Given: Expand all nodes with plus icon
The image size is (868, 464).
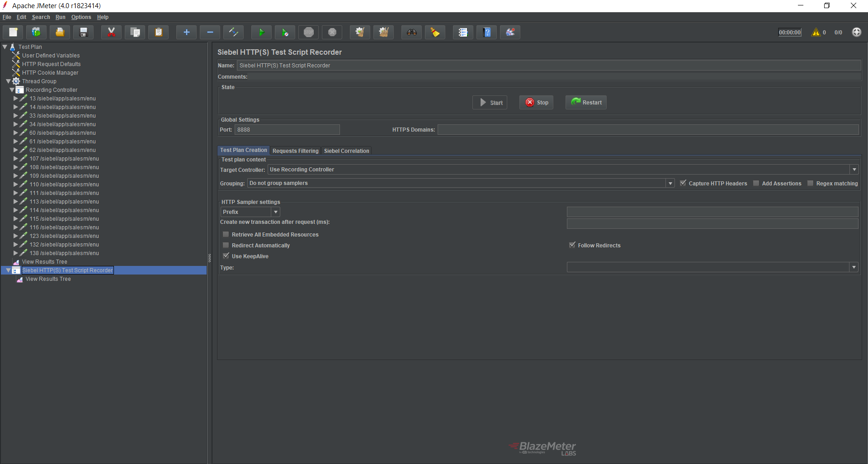Looking at the screenshot, I should 186,32.
